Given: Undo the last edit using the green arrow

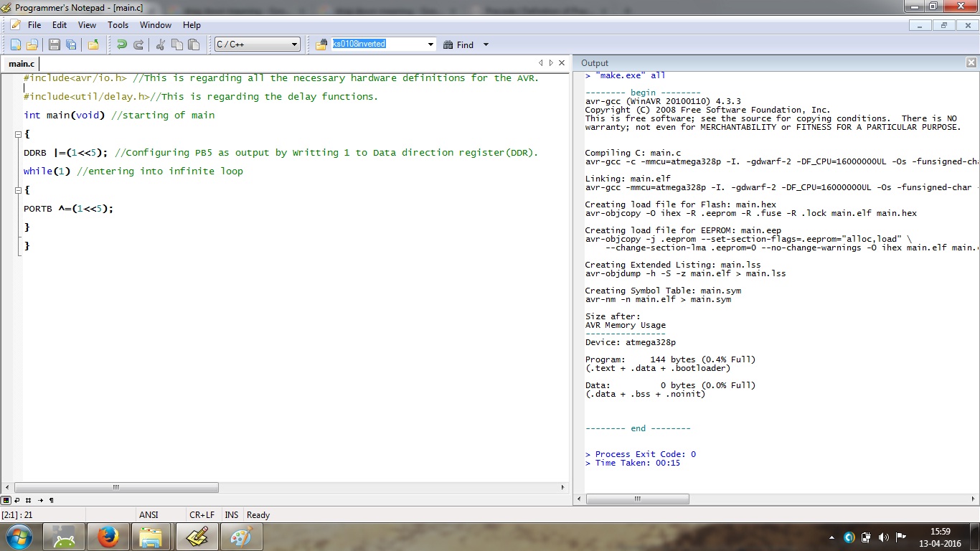Looking at the screenshot, I should 121,44.
